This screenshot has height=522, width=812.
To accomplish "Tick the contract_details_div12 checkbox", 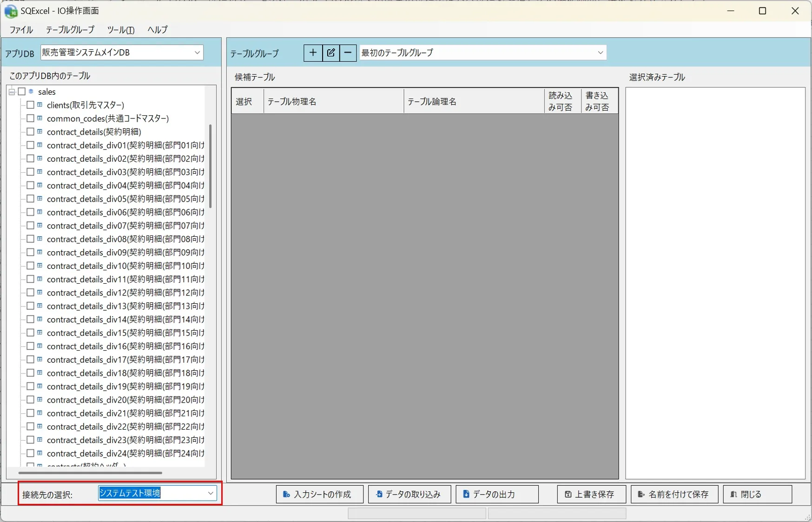I will point(30,293).
